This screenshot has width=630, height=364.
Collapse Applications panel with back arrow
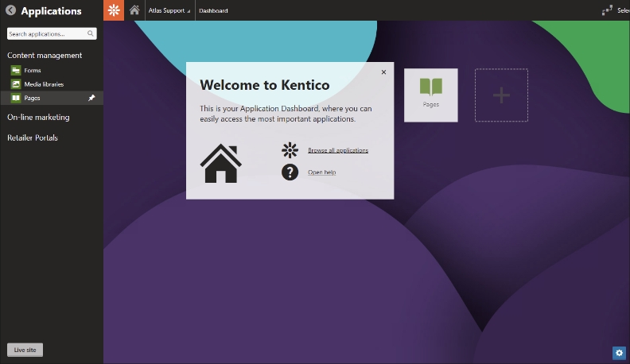pos(11,11)
